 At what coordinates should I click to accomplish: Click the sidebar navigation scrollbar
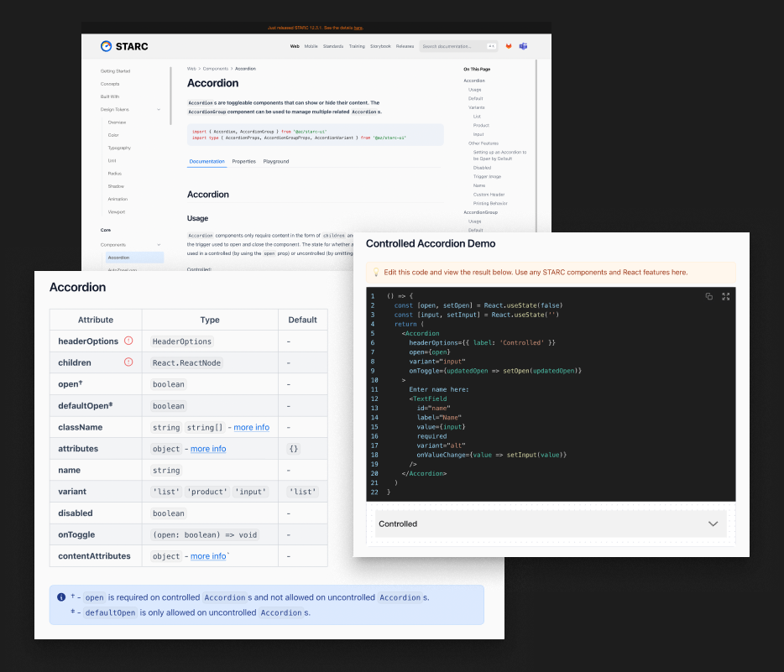pos(170,96)
